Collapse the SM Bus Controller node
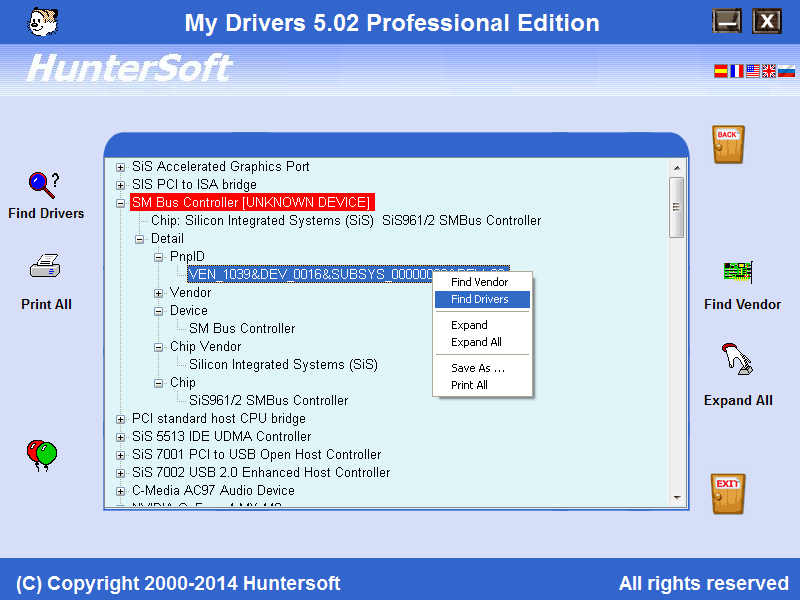This screenshot has width=800, height=600. tap(121, 203)
